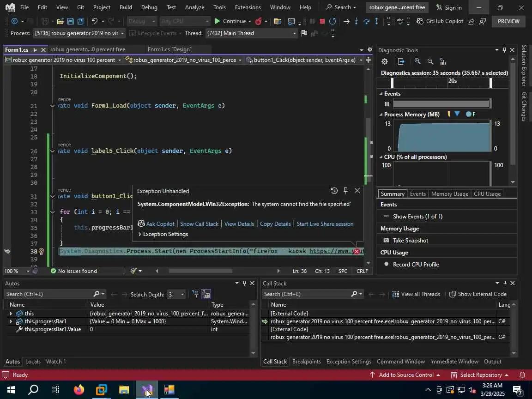The width and height of the screenshot is (532, 399).
Task: Open the Thread dropdown showing Main Thread
Action: click(x=251, y=33)
